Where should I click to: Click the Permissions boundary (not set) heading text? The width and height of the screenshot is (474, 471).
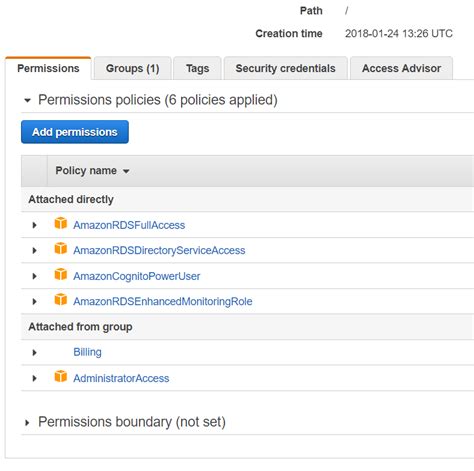point(132,422)
